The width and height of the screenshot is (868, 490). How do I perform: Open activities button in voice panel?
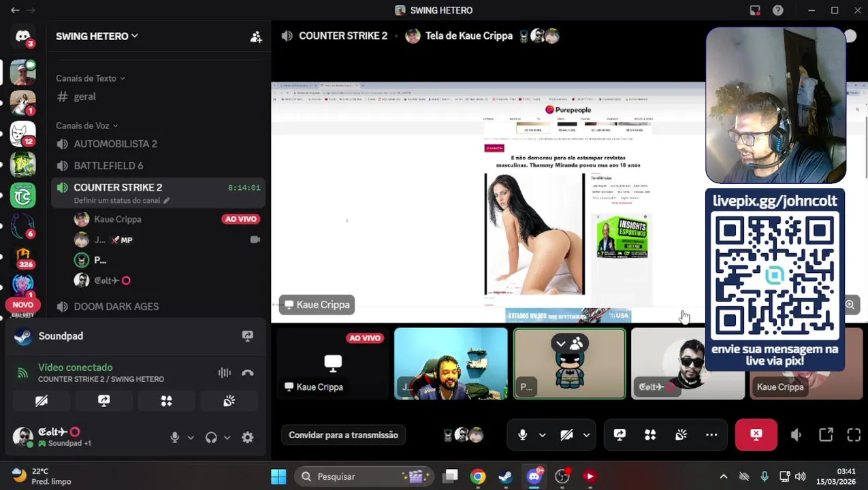tap(166, 401)
